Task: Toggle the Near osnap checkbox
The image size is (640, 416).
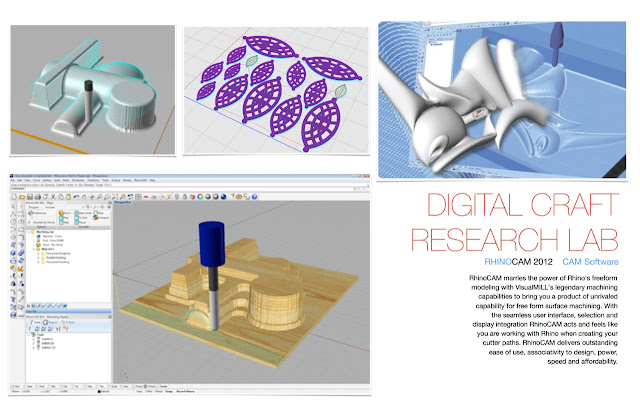Action: (x=25, y=387)
